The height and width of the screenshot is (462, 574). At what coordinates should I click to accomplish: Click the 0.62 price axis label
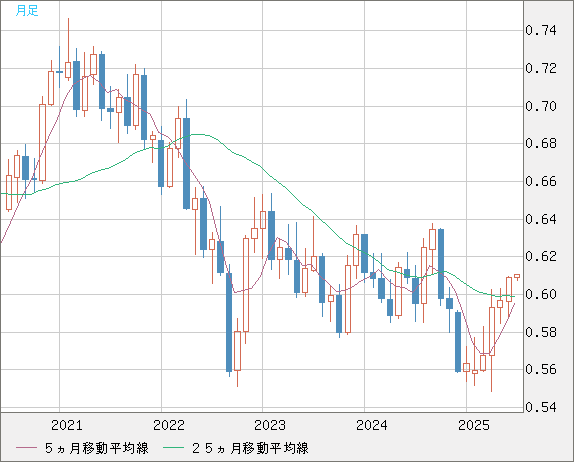coord(541,256)
